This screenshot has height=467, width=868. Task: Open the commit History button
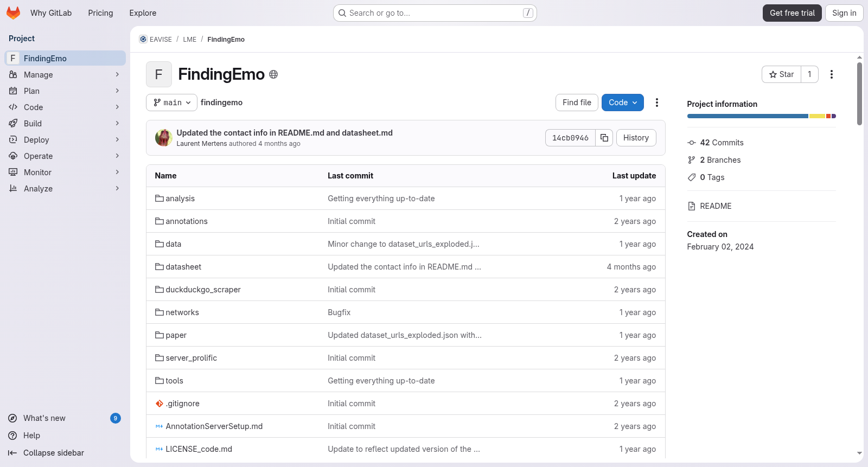click(x=636, y=138)
